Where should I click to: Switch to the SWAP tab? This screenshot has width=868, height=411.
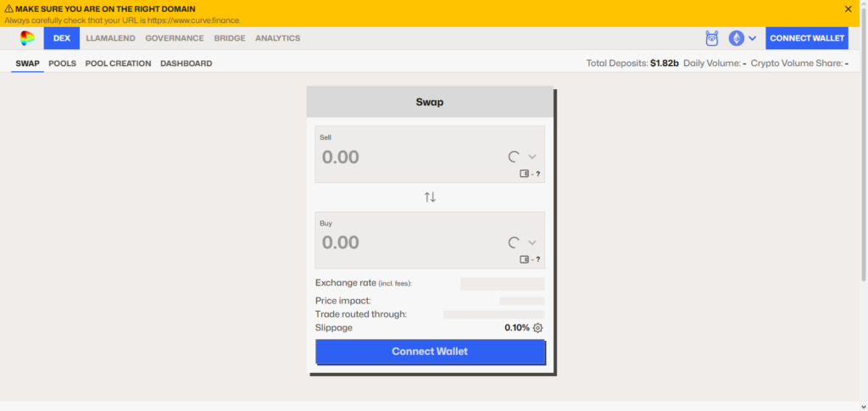[28, 64]
